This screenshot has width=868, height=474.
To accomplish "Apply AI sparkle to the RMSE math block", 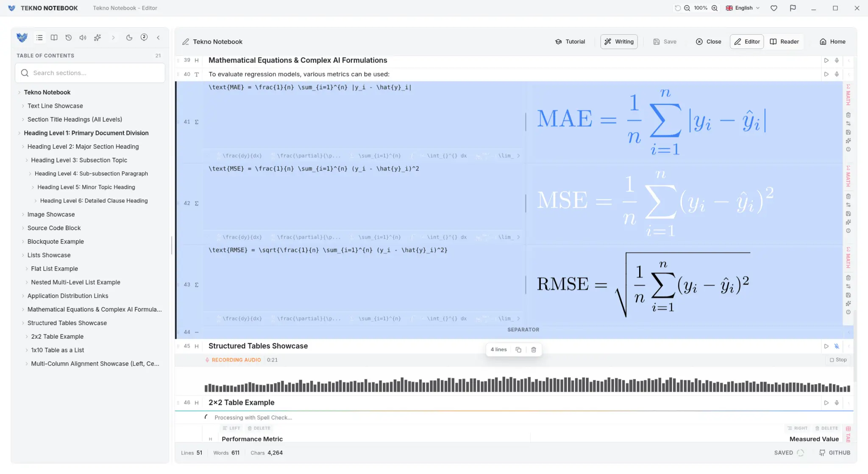I will pos(848,304).
